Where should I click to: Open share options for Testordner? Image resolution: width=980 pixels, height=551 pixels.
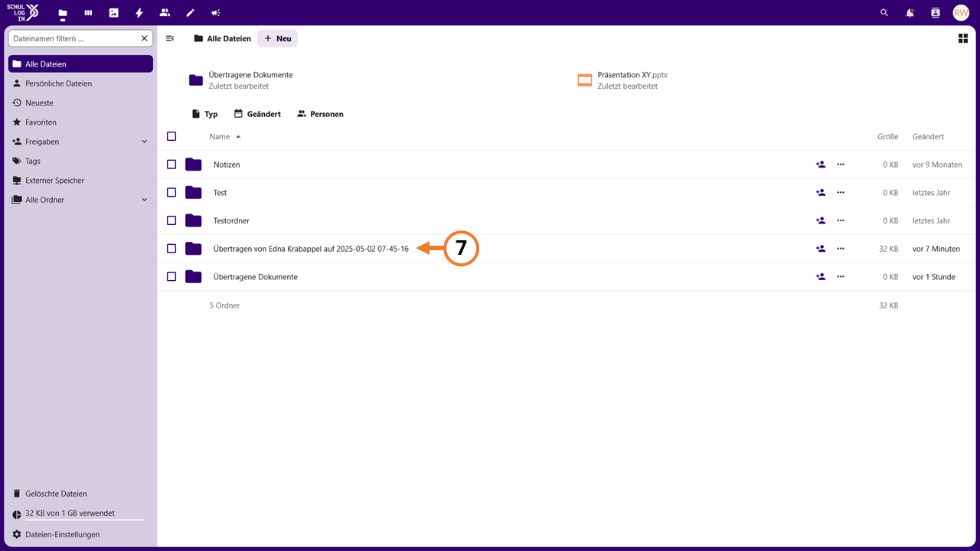[821, 220]
